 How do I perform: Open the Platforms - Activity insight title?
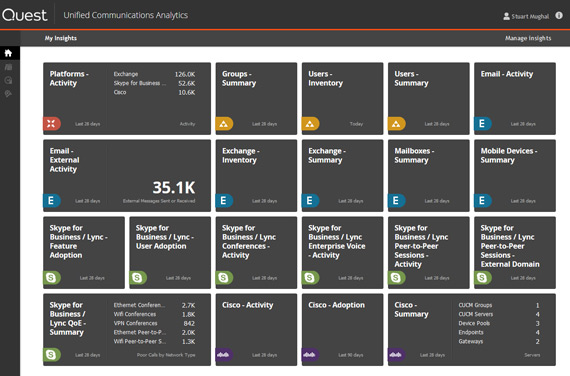coord(69,78)
